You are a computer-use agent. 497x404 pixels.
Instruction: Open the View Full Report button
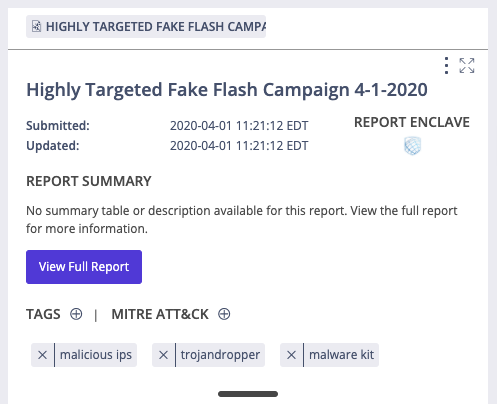(84, 267)
